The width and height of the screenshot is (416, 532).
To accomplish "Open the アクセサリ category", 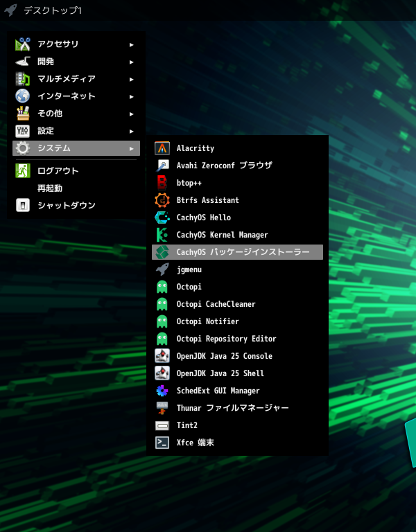I will pyautogui.click(x=76, y=44).
